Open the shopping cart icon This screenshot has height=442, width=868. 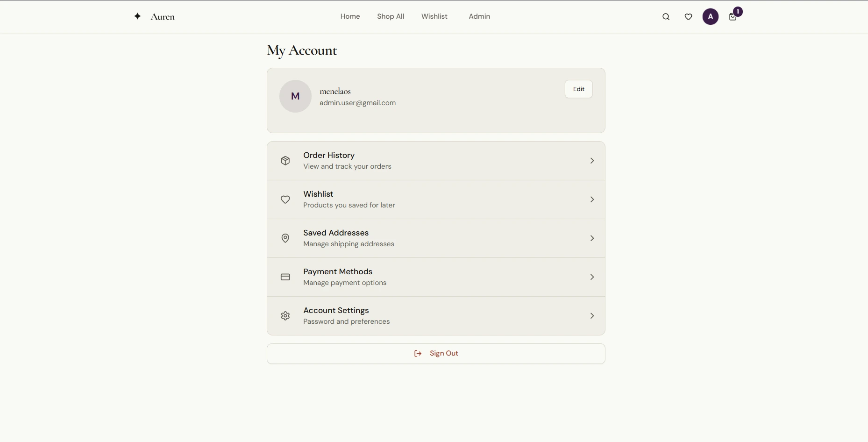(733, 17)
